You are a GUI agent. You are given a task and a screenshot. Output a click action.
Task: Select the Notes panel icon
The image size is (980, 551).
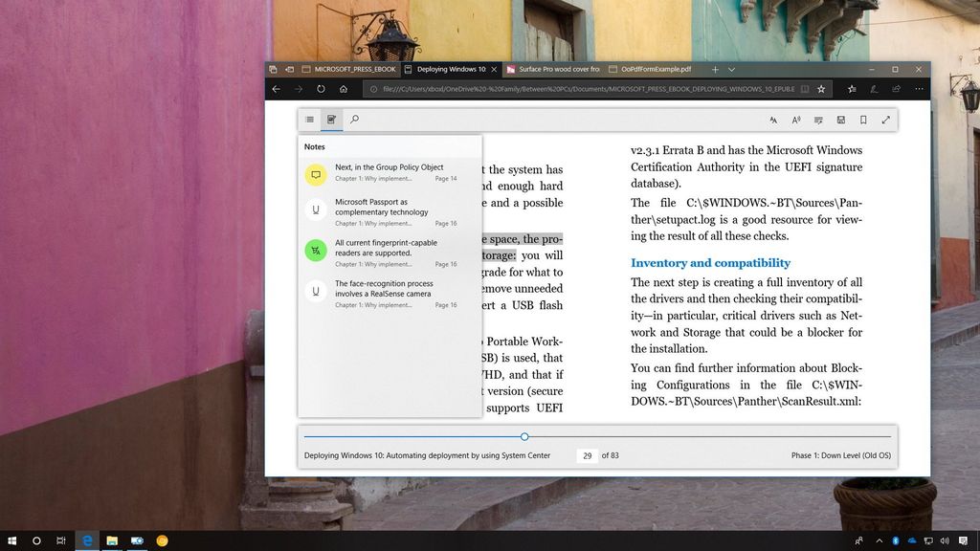click(x=331, y=120)
